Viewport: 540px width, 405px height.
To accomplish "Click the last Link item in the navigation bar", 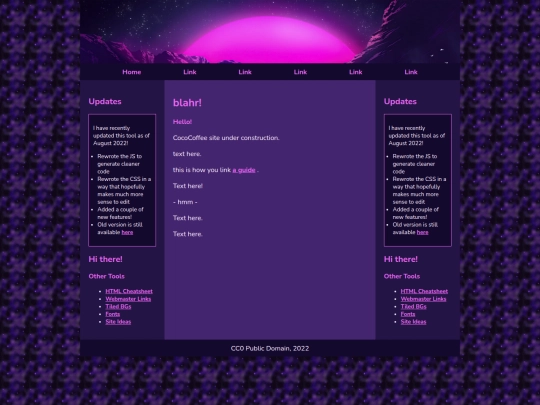I will pyautogui.click(x=411, y=72).
